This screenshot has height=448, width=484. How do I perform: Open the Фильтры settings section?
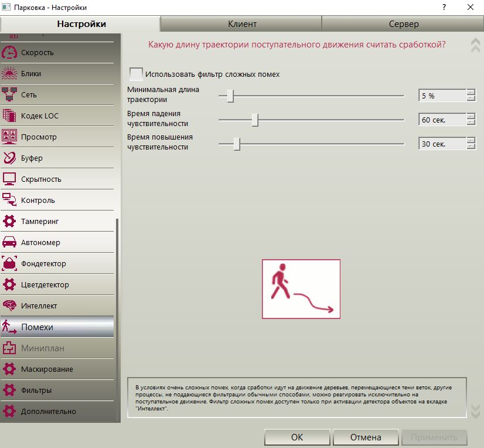[57, 390]
